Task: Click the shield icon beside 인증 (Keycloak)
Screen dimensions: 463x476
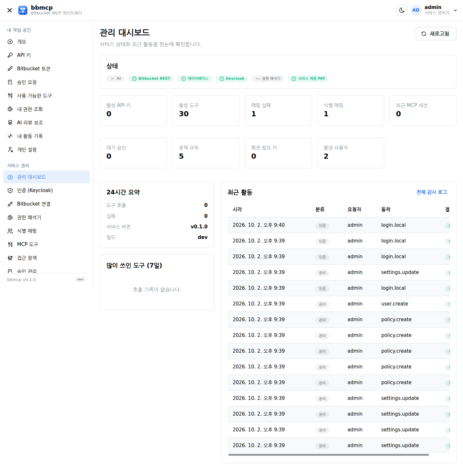Action: tap(10, 190)
